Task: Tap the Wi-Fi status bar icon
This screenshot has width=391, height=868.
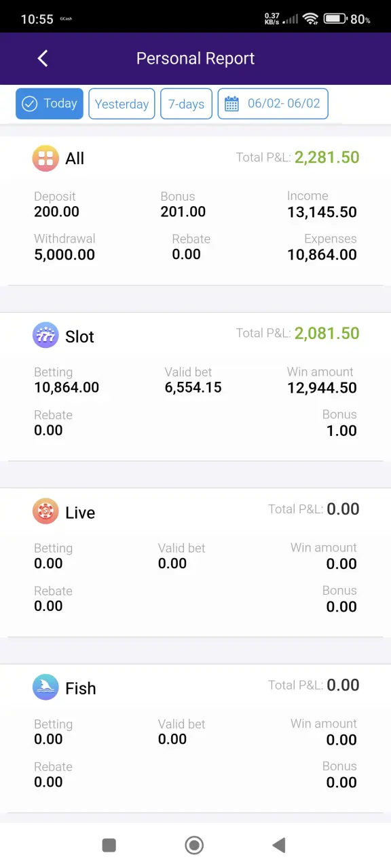Action: 311,19
